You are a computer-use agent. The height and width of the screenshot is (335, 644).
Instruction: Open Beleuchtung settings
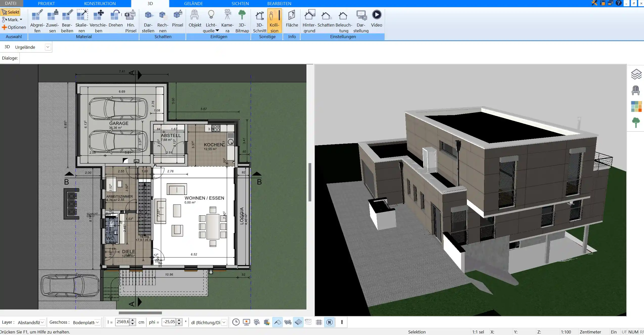tap(344, 21)
